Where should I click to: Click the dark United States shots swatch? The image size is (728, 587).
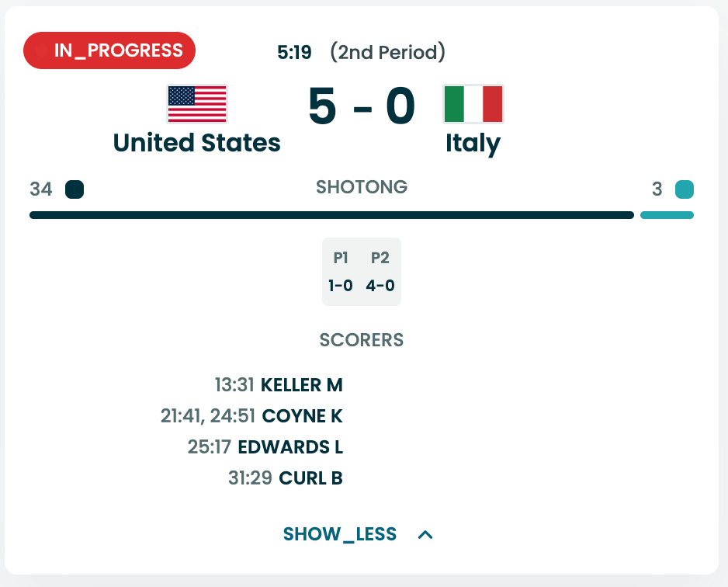75,189
